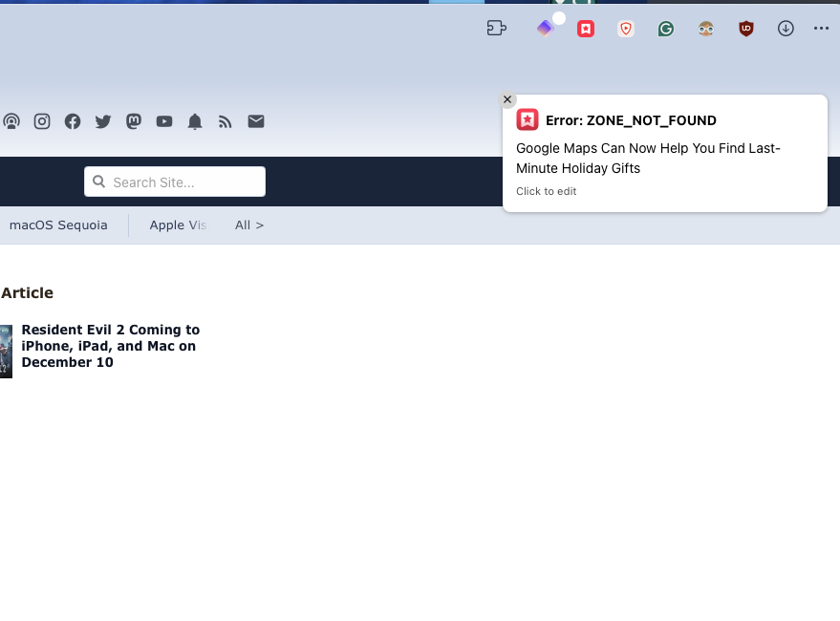Click the Mastodon icon

(x=134, y=121)
